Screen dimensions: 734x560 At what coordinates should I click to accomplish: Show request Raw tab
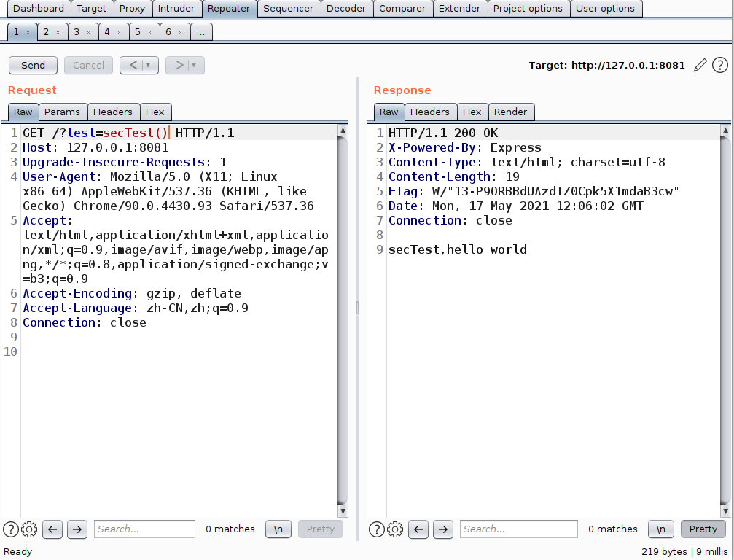click(23, 112)
